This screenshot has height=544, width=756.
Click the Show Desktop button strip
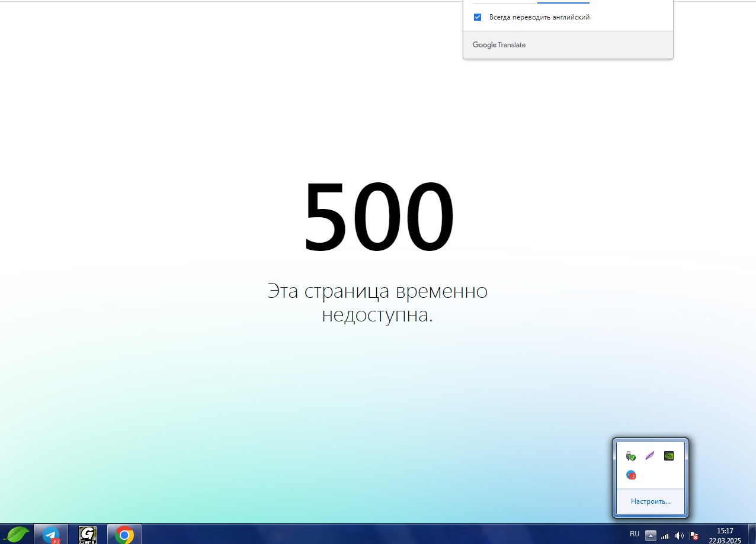coord(752,535)
